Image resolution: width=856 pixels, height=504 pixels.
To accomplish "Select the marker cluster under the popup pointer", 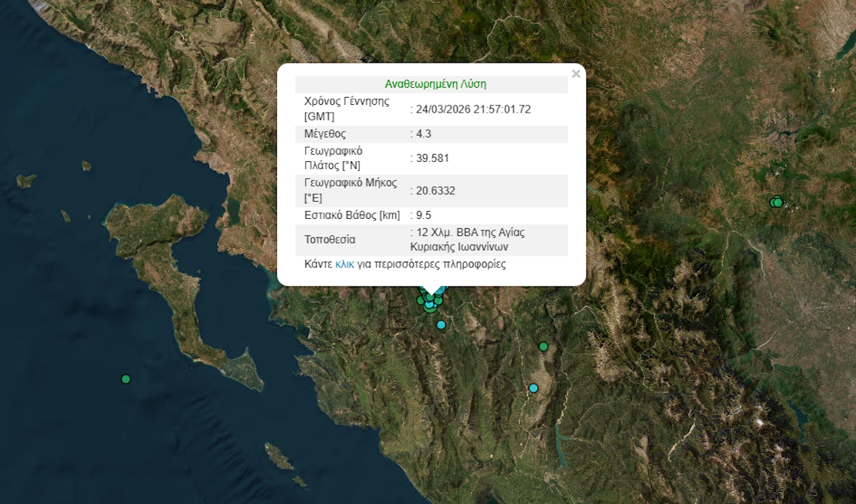I will click(429, 303).
